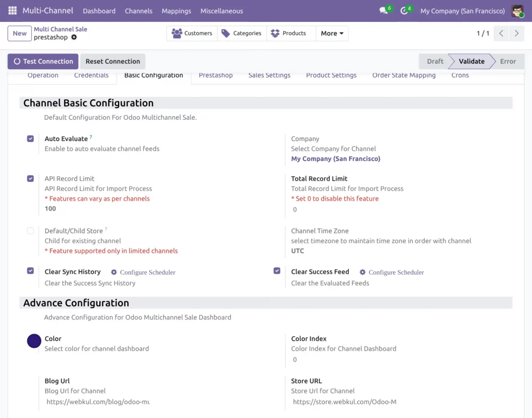Click the Customers people icon

pos(177,33)
